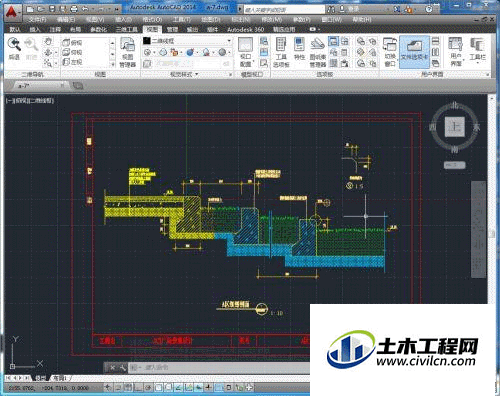Click the Open file quick-access icon
The height and width of the screenshot is (396, 500).
[41, 9]
